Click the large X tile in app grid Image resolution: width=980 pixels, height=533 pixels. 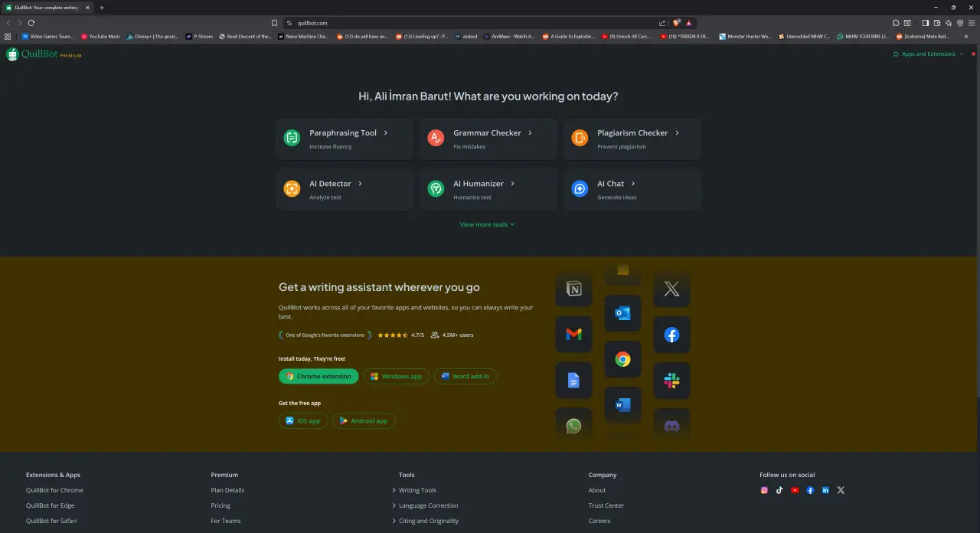pyautogui.click(x=671, y=289)
